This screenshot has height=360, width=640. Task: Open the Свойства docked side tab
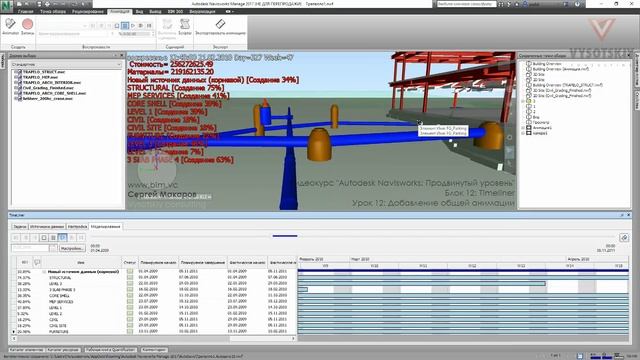(637, 100)
